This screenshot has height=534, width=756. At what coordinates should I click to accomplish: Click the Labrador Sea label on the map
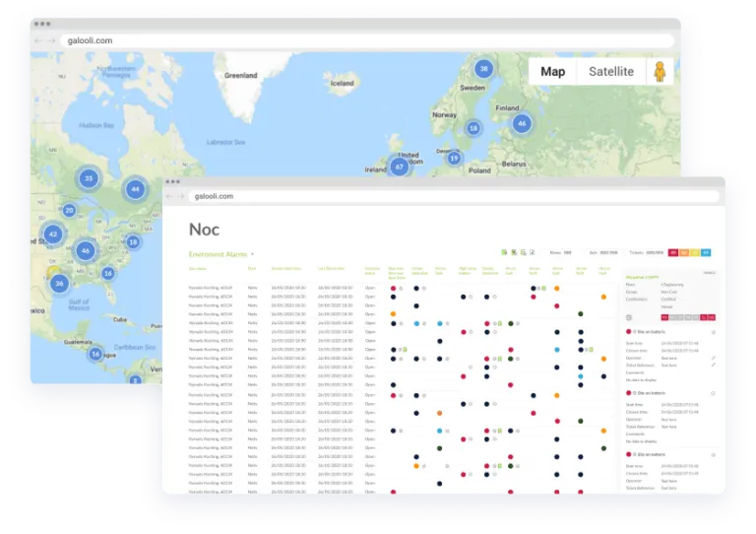(225, 142)
